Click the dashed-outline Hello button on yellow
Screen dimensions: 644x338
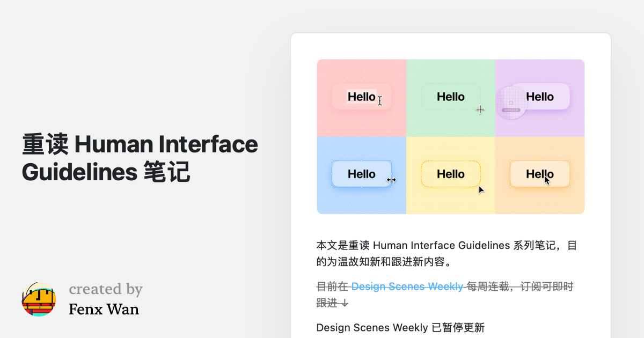pos(450,174)
